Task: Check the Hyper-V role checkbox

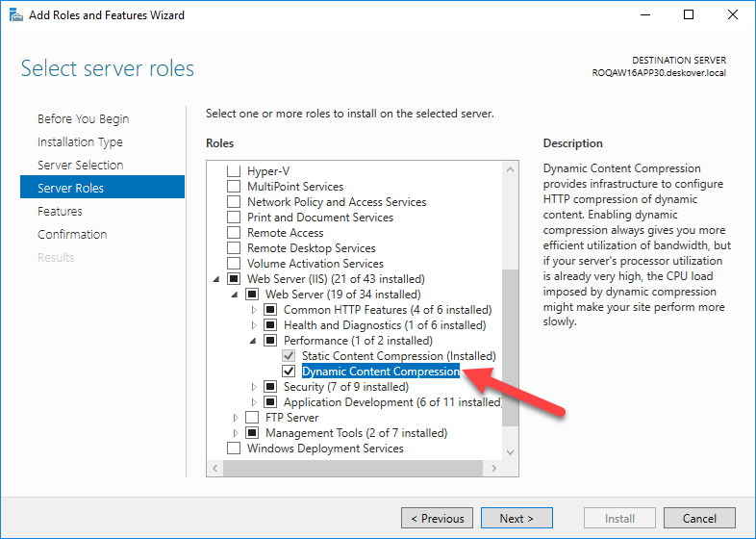Action: point(233,171)
